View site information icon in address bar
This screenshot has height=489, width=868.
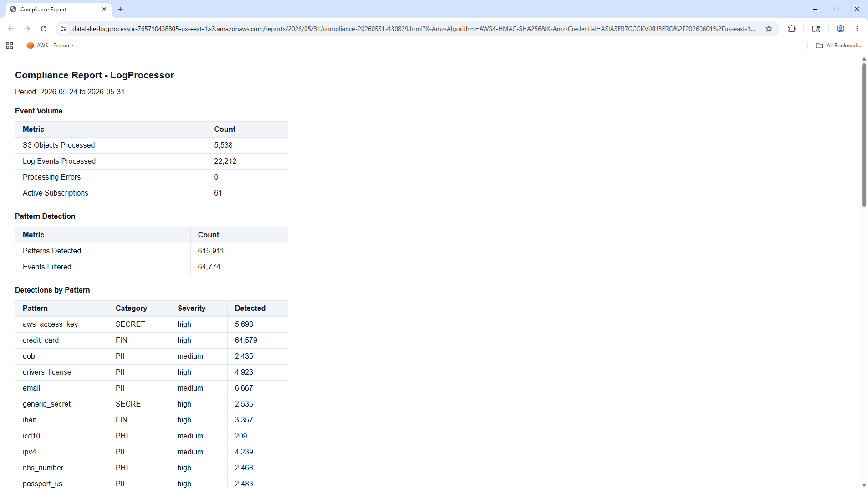(x=63, y=29)
